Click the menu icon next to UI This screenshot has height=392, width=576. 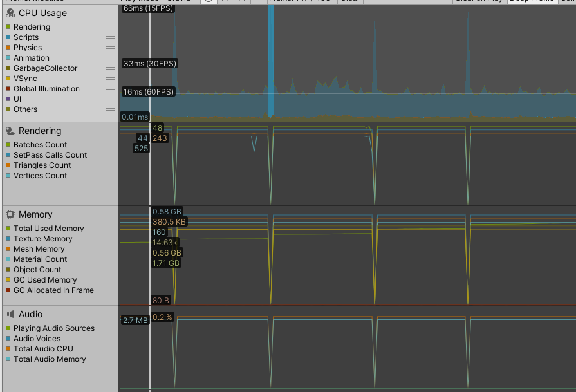pos(111,99)
